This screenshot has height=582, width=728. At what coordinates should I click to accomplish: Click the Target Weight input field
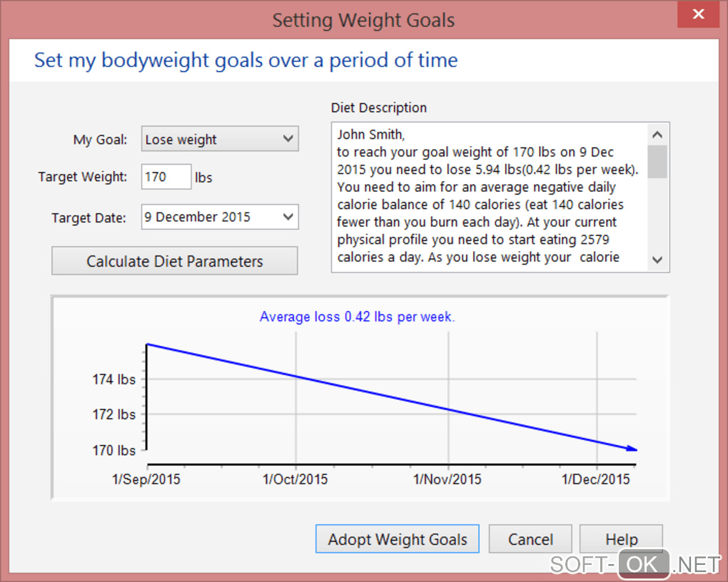pos(166,177)
